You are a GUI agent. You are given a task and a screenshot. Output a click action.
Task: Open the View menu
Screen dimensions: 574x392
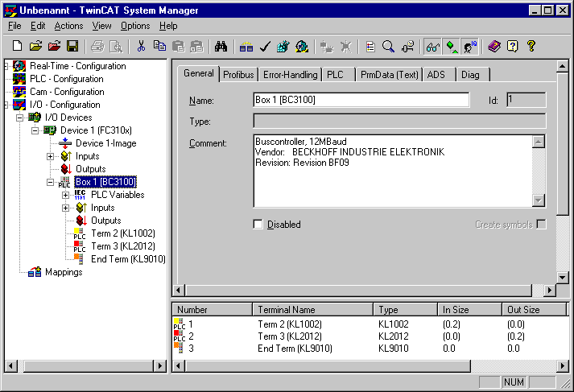[101, 26]
